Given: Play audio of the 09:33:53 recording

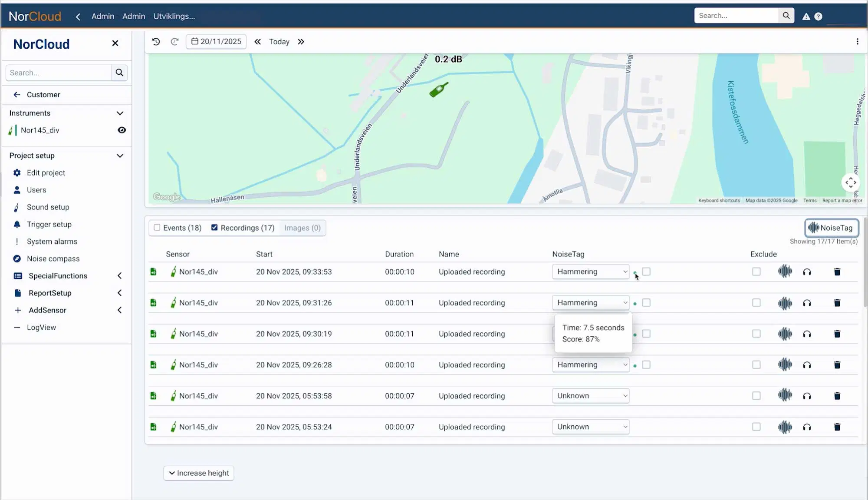Looking at the screenshot, I should pyautogui.click(x=807, y=272).
